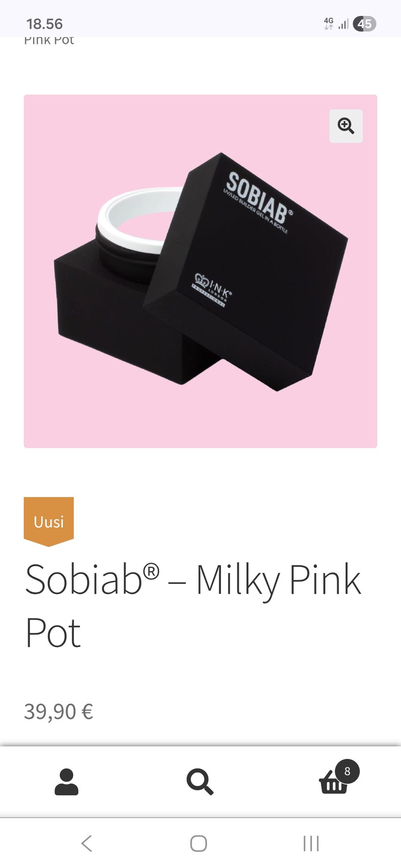Tap the Android back arrow
The height and width of the screenshot is (868, 401).
[x=86, y=843]
